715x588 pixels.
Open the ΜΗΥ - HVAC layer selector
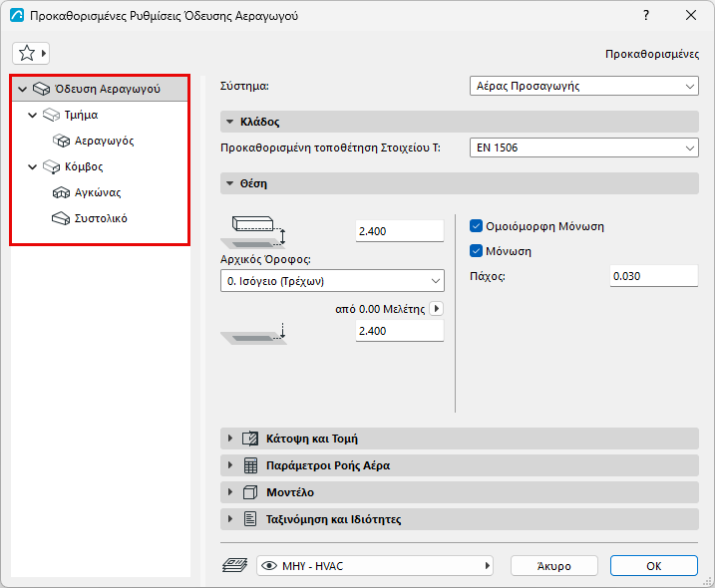tap(375, 566)
